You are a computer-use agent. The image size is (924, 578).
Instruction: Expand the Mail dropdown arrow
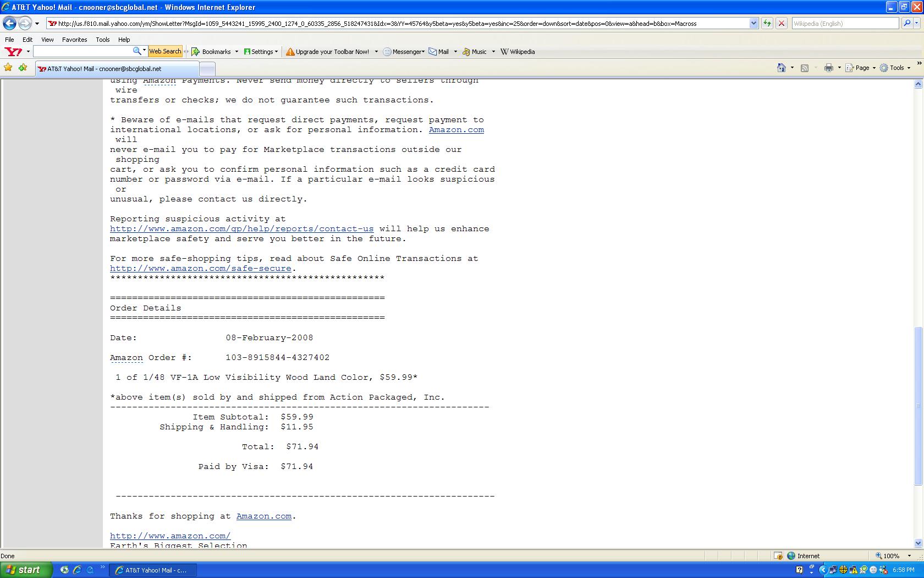(x=455, y=52)
